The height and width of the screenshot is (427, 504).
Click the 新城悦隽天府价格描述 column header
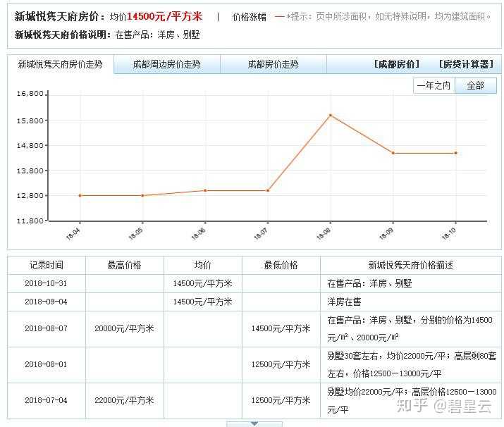[410, 266]
